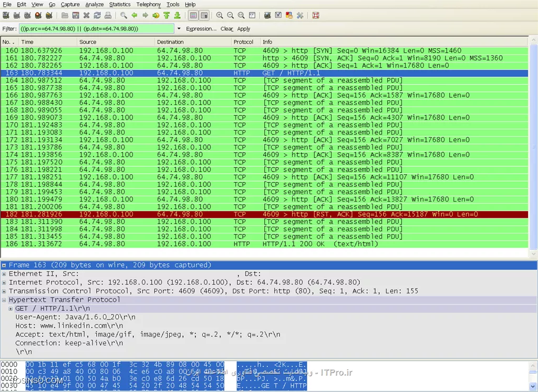Close the current capture file
This screenshot has width=538, height=392.
[87, 15]
